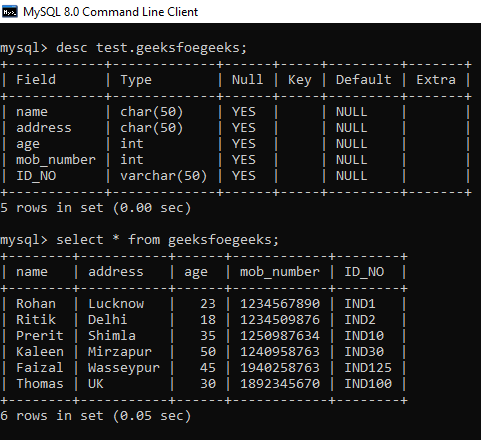Click the '6 rows in set (0.05 sec)' line
The height and width of the screenshot is (440, 481).
[96, 416]
